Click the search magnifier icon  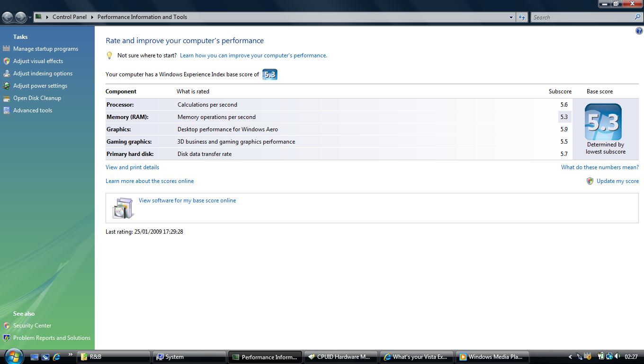coord(637,17)
